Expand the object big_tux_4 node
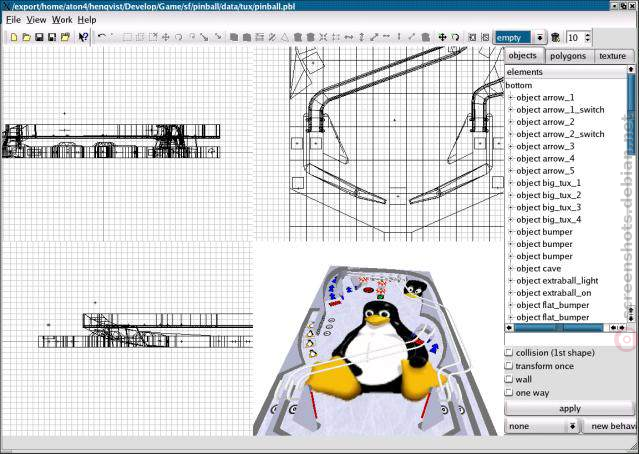Image resolution: width=639 pixels, height=454 pixels. (x=510, y=220)
